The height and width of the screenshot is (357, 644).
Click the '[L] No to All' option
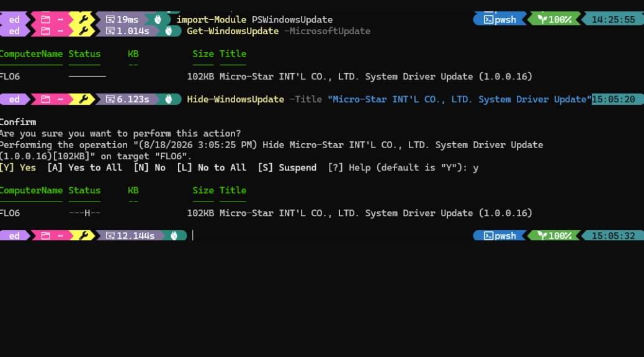point(212,168)
